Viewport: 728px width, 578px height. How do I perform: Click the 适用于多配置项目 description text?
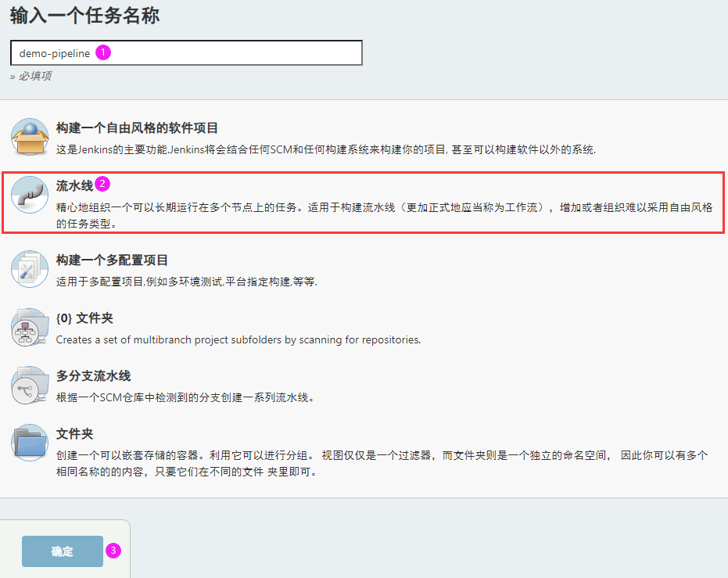187,282
